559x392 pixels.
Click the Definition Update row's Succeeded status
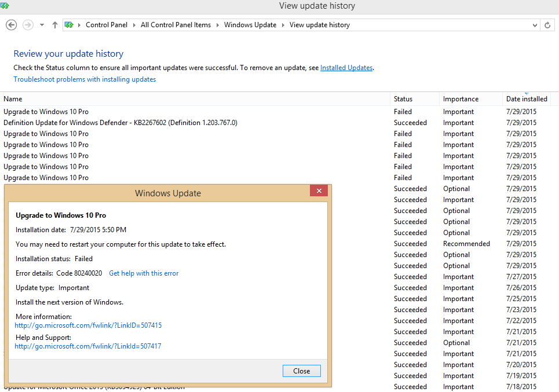pyautogui.click(x=410, y=123)
